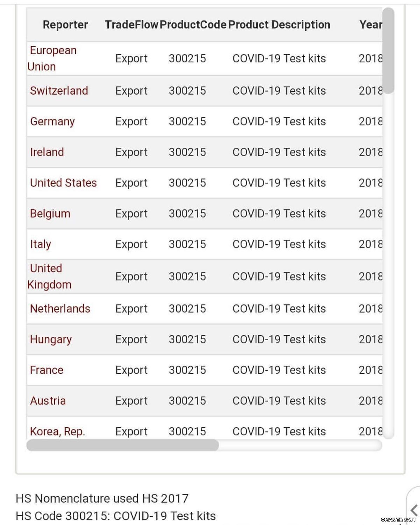Open the Switzerland reporter link
The image size is (420, 525).
pos(59,91)
